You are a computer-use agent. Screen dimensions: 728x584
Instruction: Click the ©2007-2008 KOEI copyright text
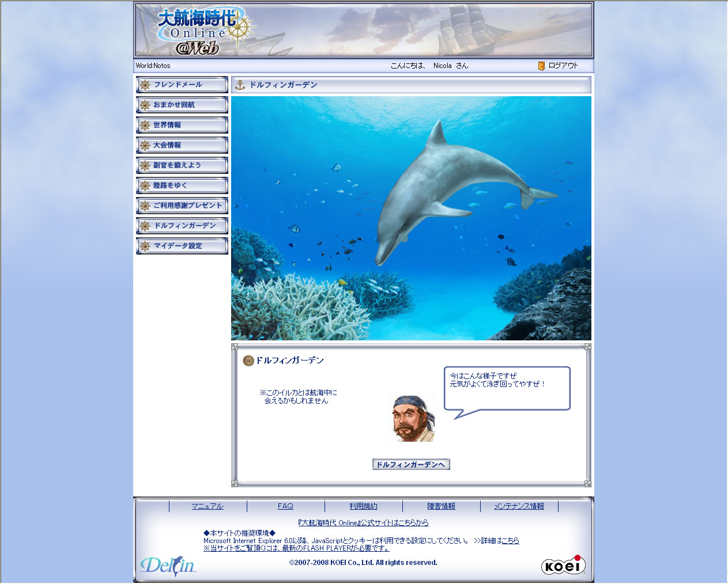click(x=363, y=563)
